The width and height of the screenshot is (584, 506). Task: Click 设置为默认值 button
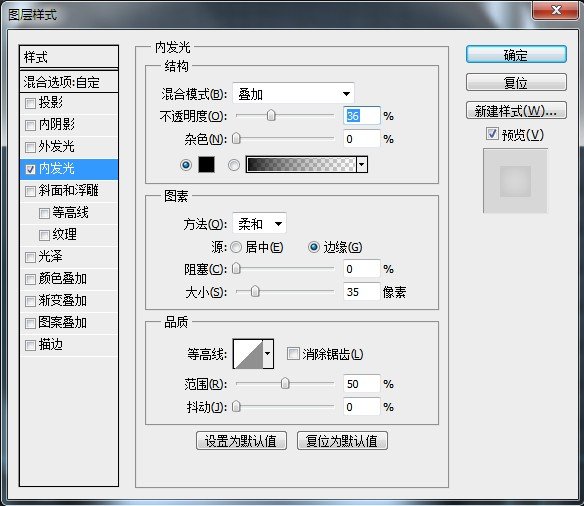(241, 441)
